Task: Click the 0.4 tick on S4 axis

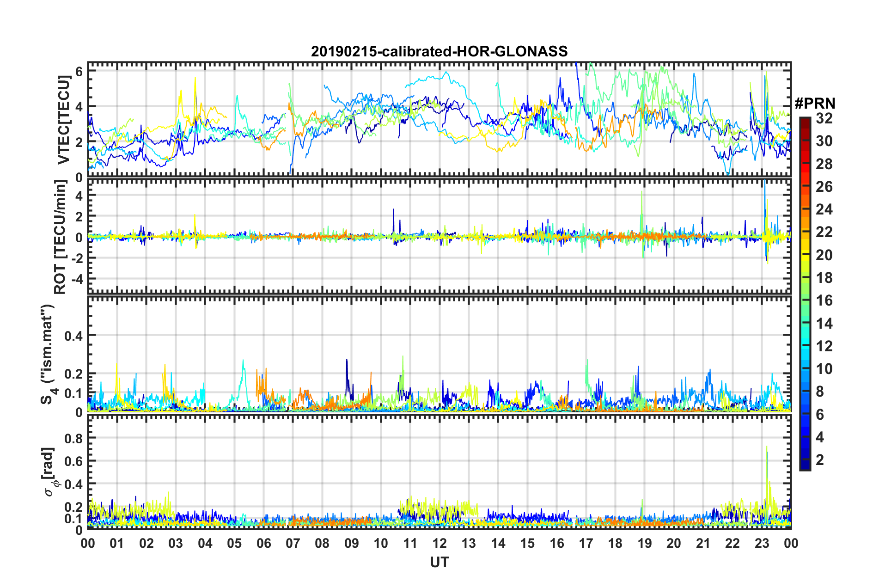Action: point(73,335)
